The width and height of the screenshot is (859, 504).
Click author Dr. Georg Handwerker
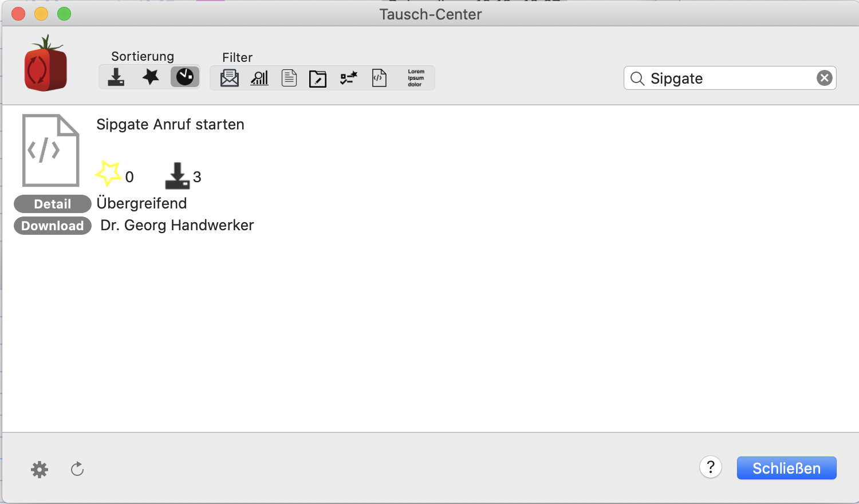click(177, 225)
